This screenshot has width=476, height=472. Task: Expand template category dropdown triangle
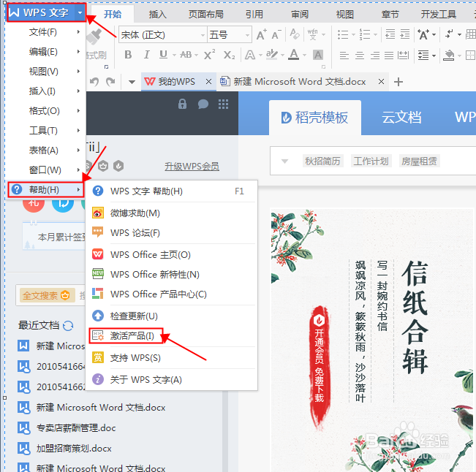click(x=284, y=161)
